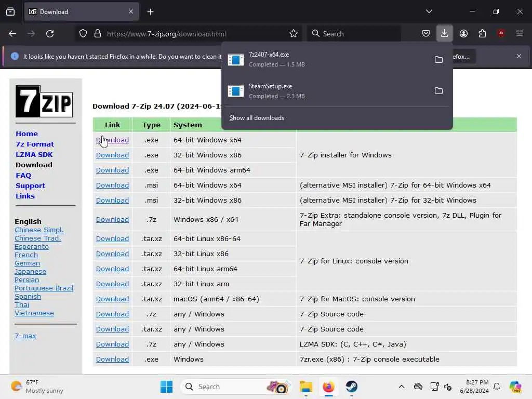This screenshot has width=532, height=399.
Task: Open the LZMA SDK link
Action: [x=34, y=154]
